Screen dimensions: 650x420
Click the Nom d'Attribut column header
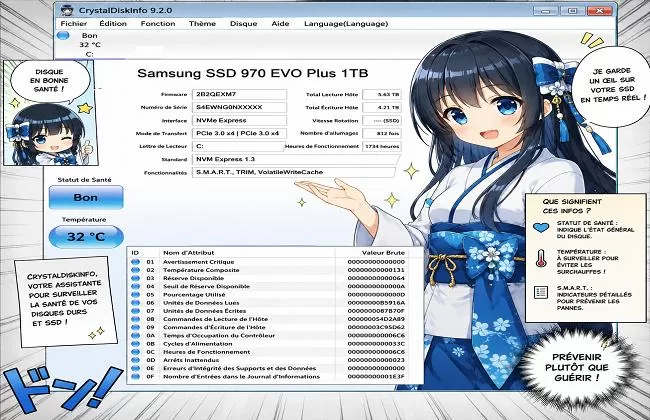click(x=189, y=252)
